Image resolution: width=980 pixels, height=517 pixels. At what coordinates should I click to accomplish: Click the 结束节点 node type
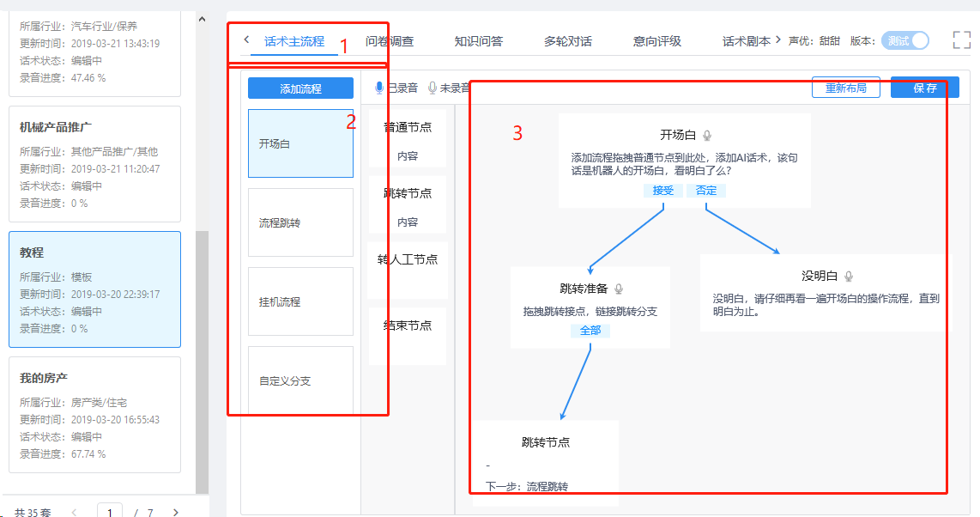(408, 337)
